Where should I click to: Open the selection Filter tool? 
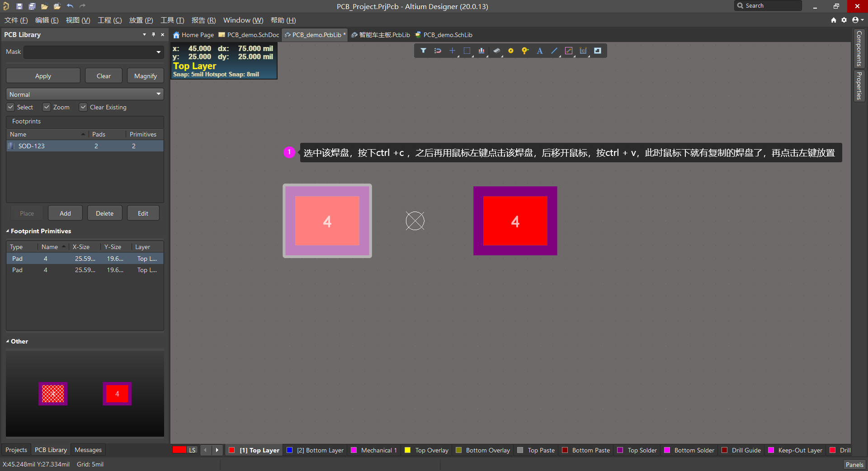click(x=423, y=51)
